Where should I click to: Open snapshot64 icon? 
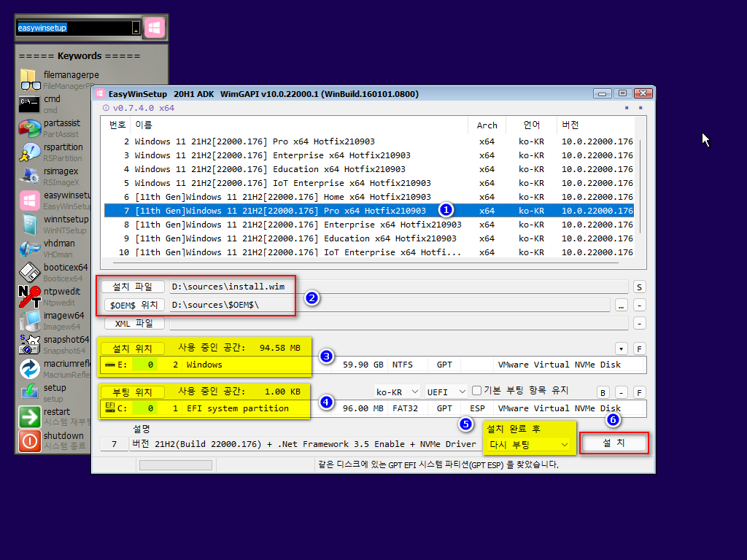(29, 344)
